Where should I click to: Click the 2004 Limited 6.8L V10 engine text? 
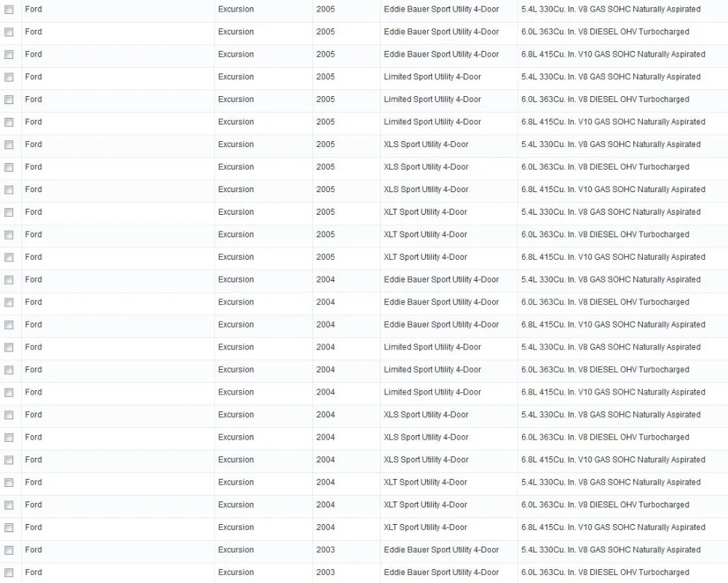coord(613,392)
